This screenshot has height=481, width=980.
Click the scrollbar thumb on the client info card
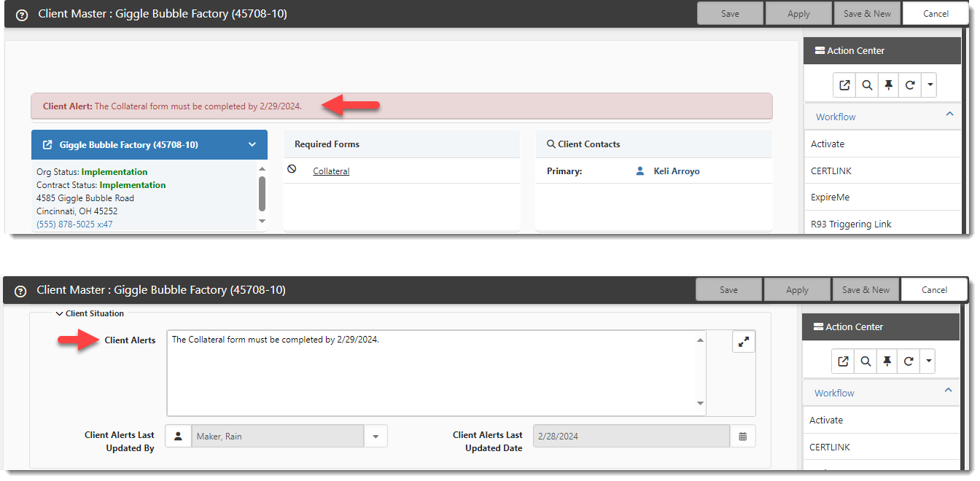click(x=262, y=193)
